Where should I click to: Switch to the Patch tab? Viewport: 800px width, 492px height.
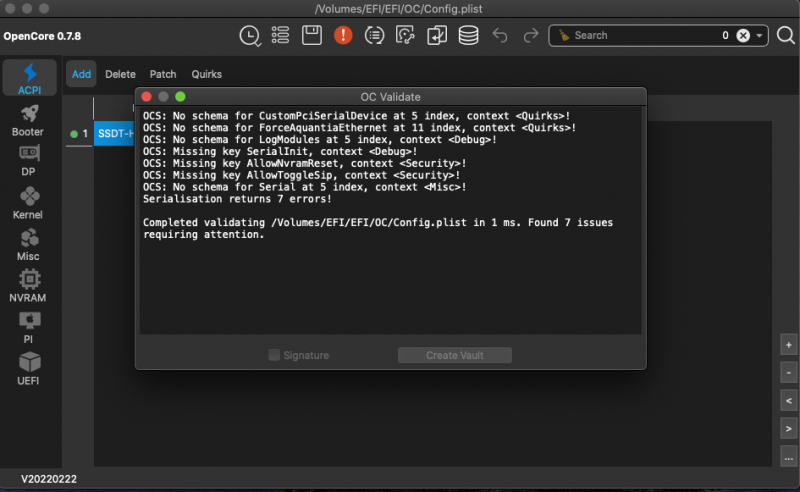tap(163, 74)
